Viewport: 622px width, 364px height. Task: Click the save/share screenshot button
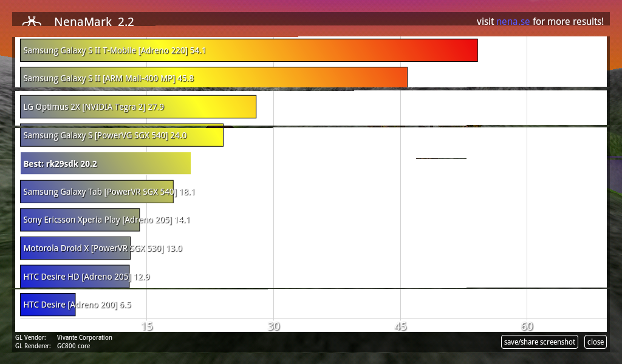pyautogui.click(x=539, y=342)
